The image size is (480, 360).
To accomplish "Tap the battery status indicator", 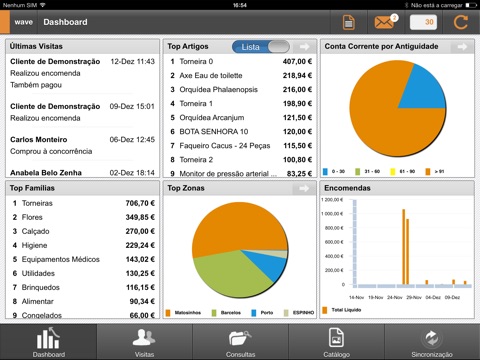I will click(471, 5).
